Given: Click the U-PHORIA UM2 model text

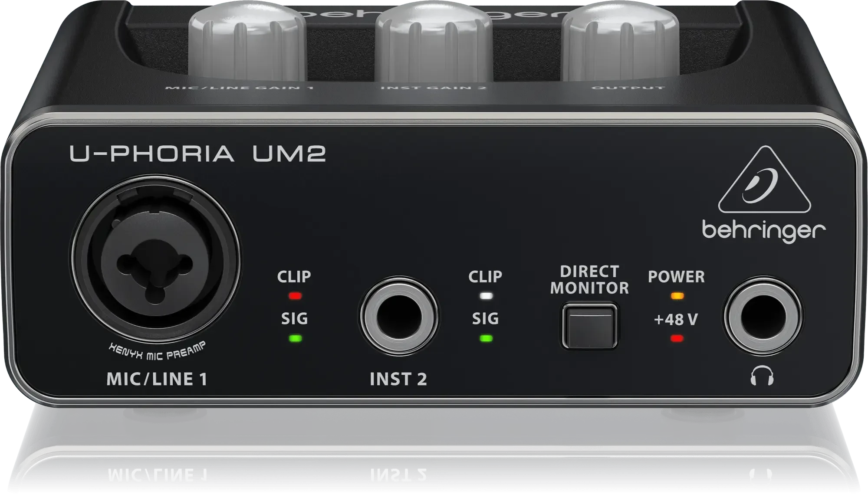Looking at the screenshot, I should tap(198, 154).
